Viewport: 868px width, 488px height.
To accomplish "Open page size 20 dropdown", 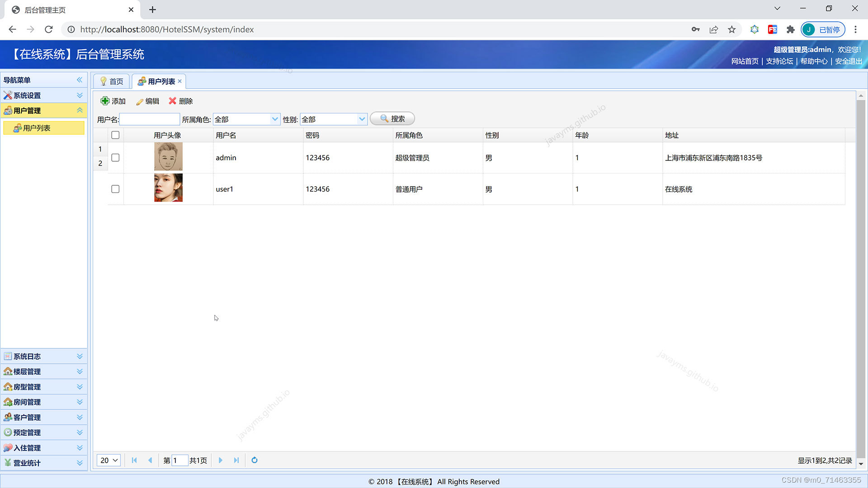I will (108, 460).
